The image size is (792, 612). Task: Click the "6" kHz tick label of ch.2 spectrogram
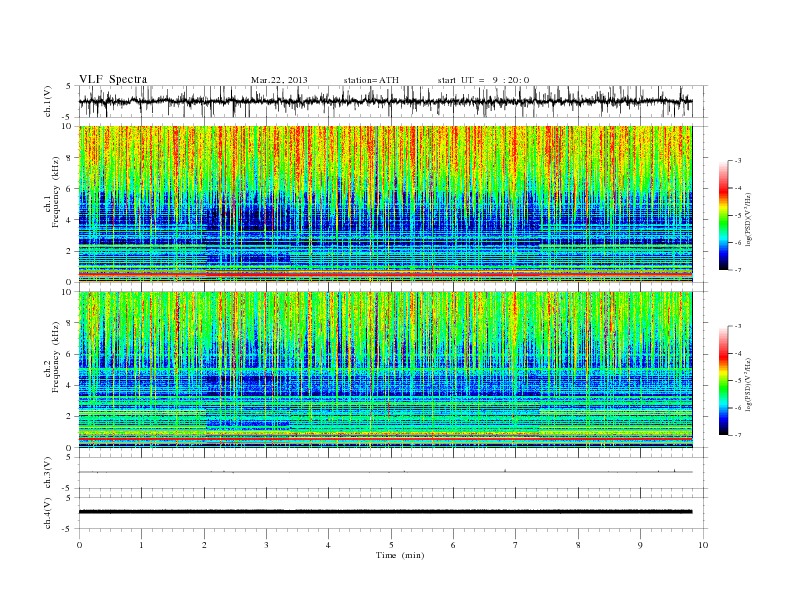(x=69, y=354)
